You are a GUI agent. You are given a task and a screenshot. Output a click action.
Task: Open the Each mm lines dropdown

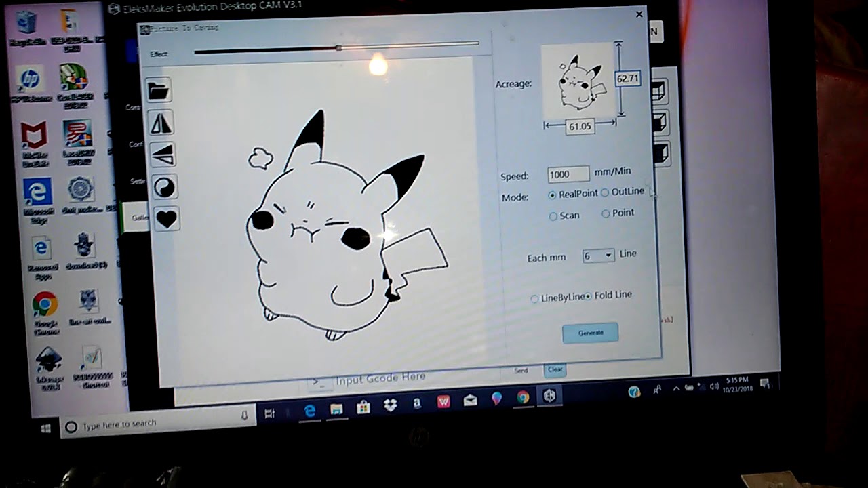[x=599, y=255]
